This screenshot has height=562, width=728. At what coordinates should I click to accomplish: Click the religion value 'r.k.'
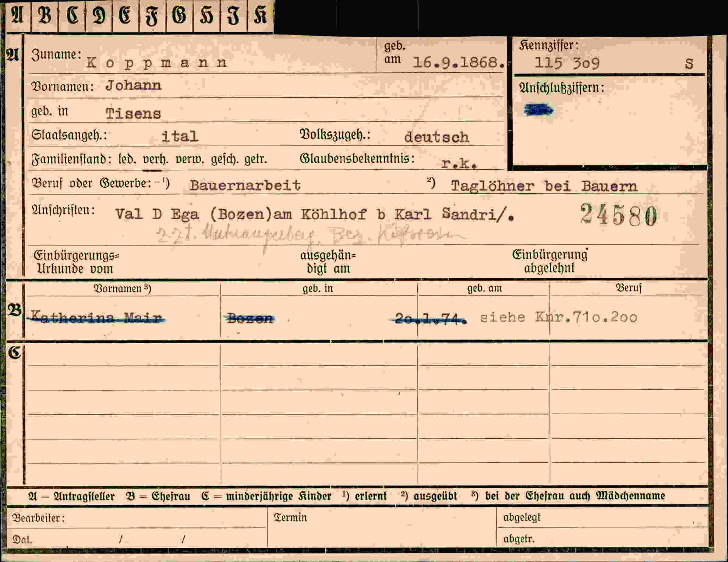(x=459, y=163)
